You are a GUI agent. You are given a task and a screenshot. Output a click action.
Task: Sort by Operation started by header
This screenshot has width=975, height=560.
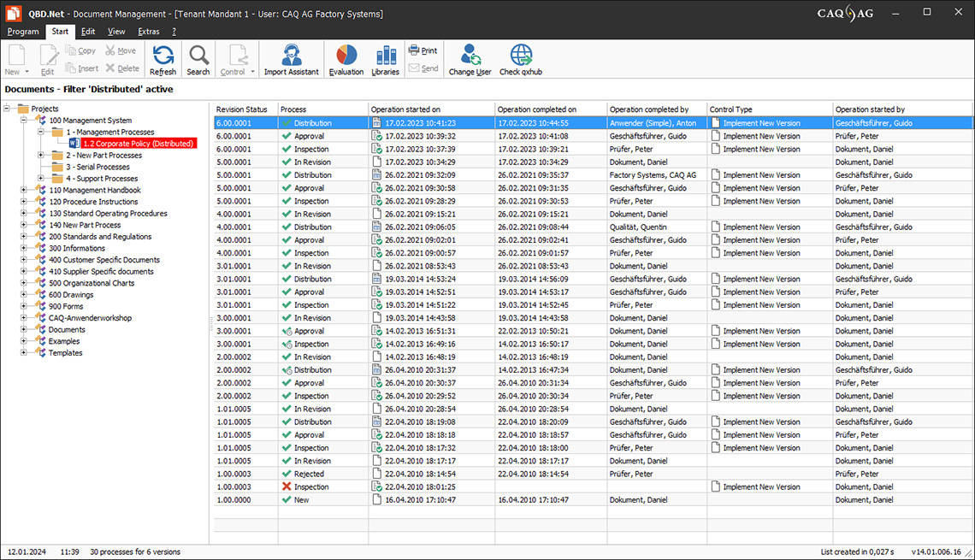[903, 109]
